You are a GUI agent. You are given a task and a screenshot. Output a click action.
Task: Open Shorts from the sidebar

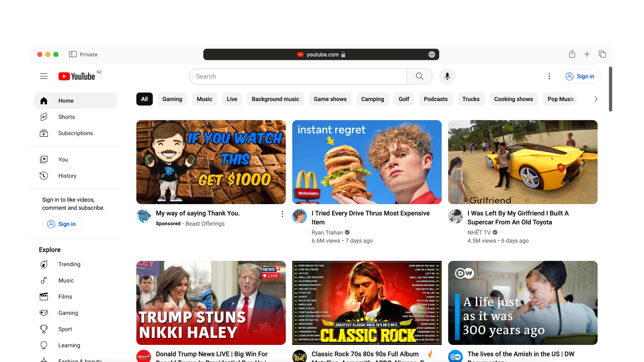pyautogui.click(x=66, y=117)
